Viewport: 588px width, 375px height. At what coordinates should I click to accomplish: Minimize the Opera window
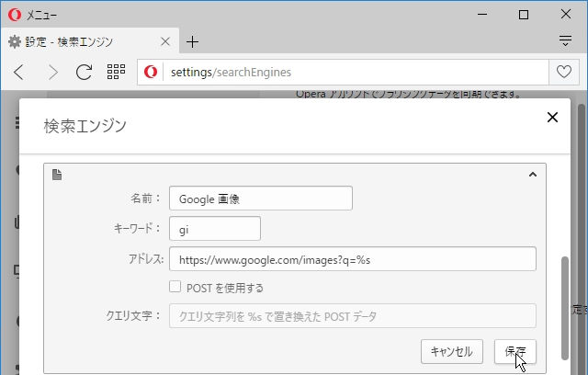[482, 15]
